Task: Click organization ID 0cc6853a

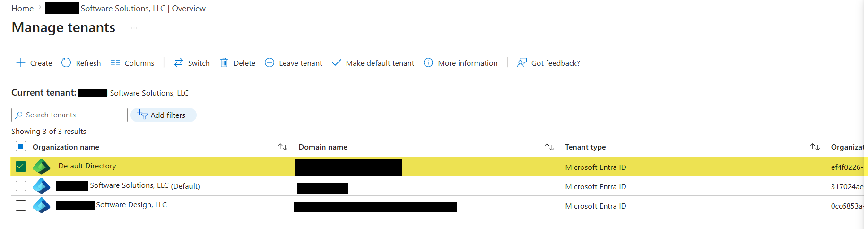Action: 848,206
